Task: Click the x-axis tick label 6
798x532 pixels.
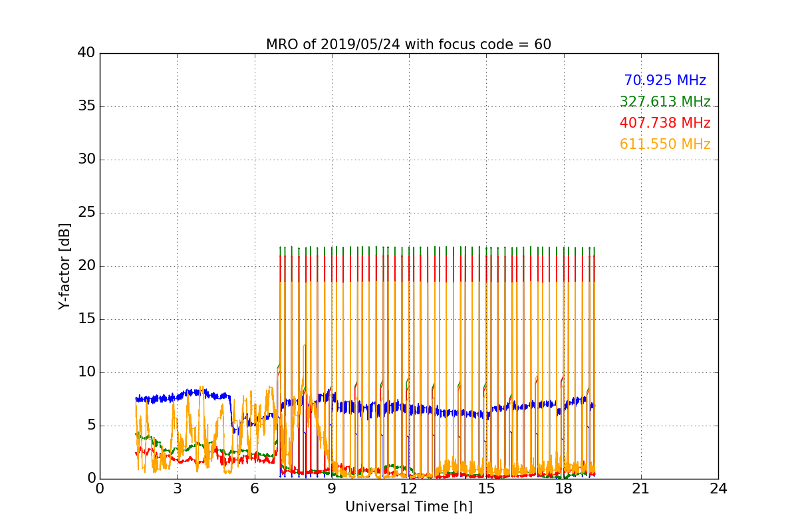Action: pos(254,488)
